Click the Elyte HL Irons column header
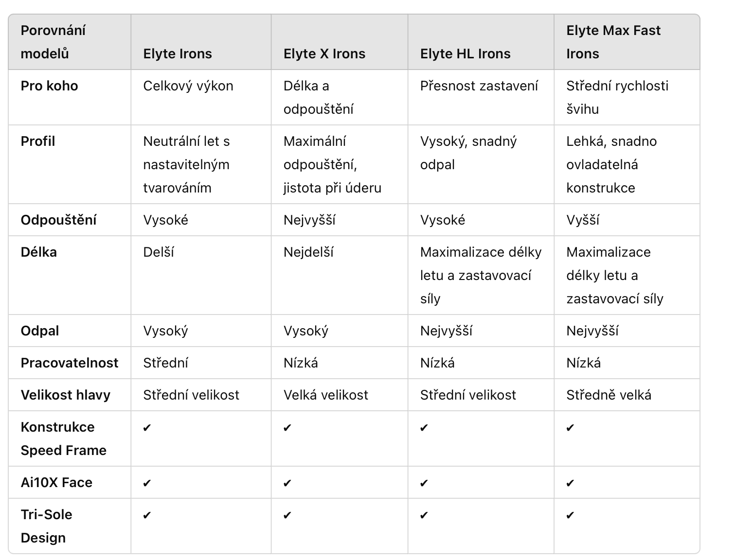This screenshot has width=753, height=560. [466, 53]
